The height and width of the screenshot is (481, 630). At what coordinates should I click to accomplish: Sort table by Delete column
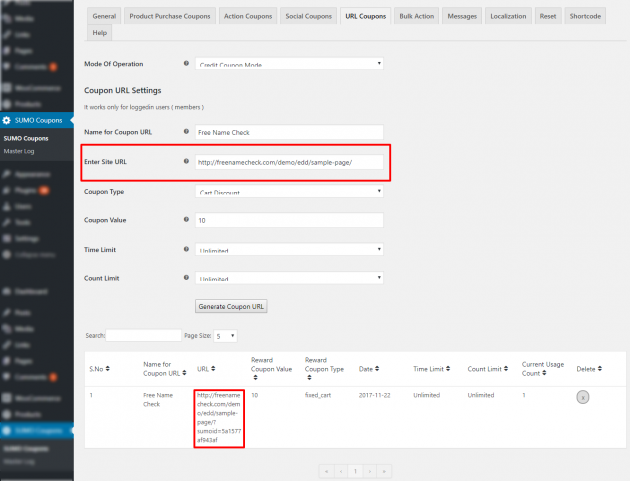point(589,368)
